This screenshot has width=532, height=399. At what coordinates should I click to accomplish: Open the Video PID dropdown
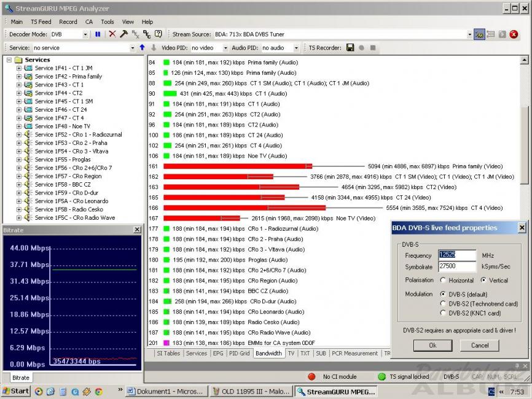tap(225, 48)
